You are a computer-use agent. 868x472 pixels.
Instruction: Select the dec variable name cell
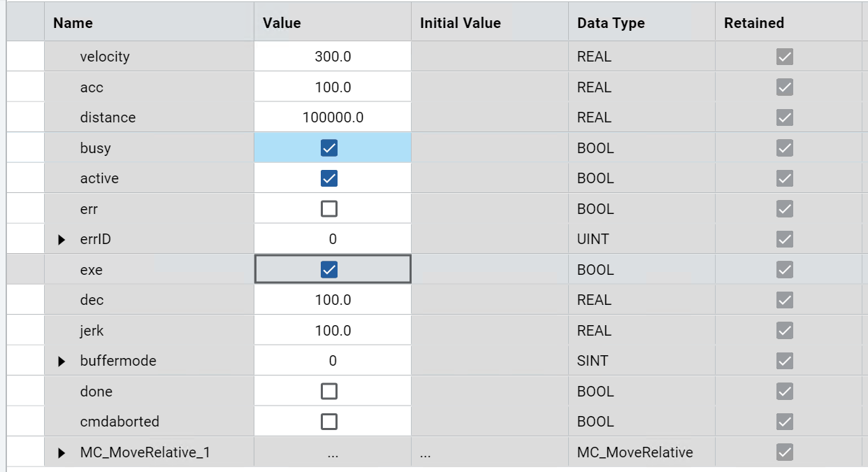point(92,300)
